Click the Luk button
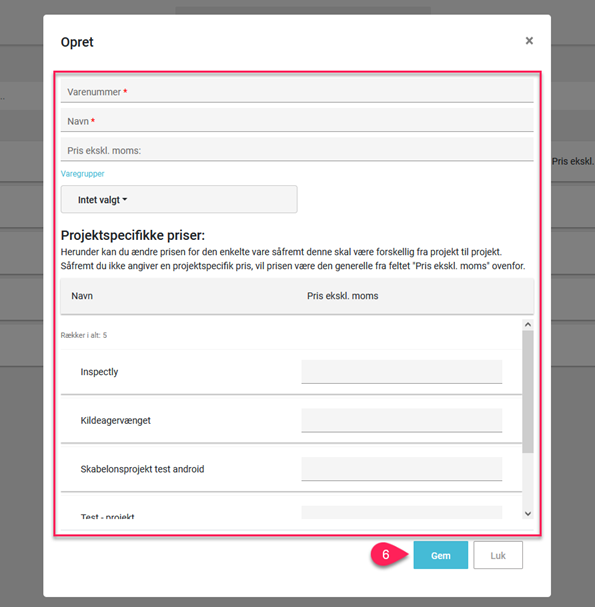 click(x=498, y=555)
